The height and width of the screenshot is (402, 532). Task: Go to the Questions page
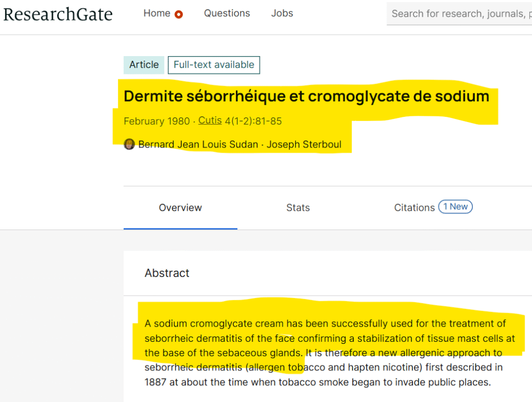coord(227,14)
